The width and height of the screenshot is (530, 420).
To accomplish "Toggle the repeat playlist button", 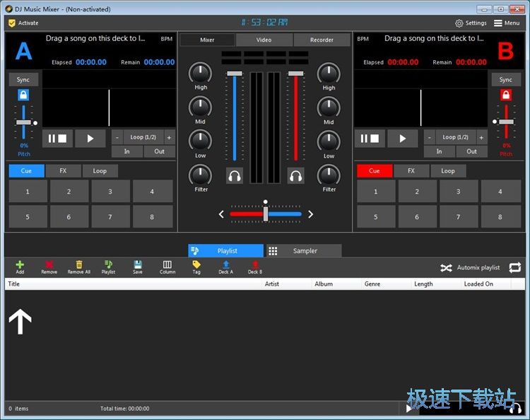I will tap(514, 267).
